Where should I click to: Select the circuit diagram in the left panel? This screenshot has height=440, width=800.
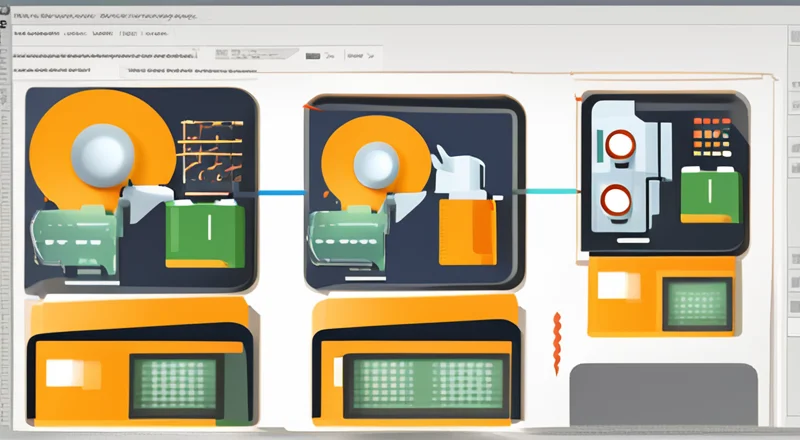pyautogui.click(x=211, y=150)
